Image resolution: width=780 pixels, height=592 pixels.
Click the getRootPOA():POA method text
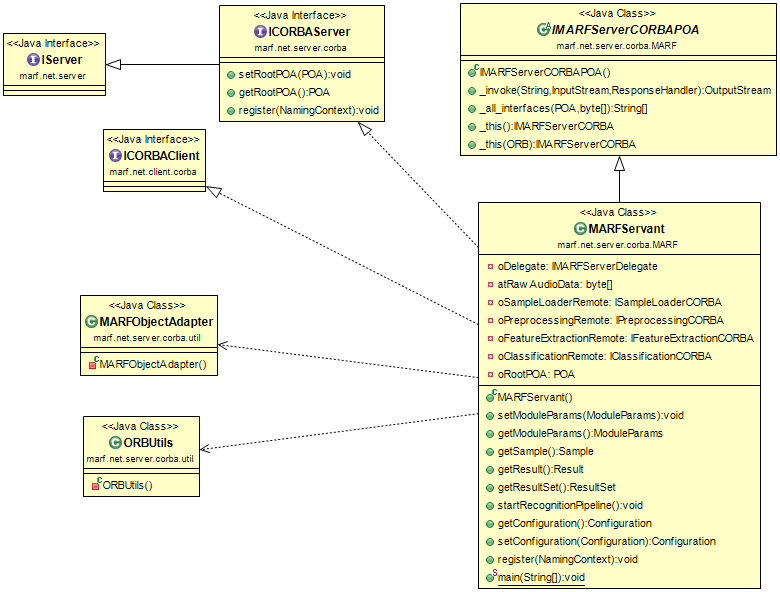tap(284, 93)
